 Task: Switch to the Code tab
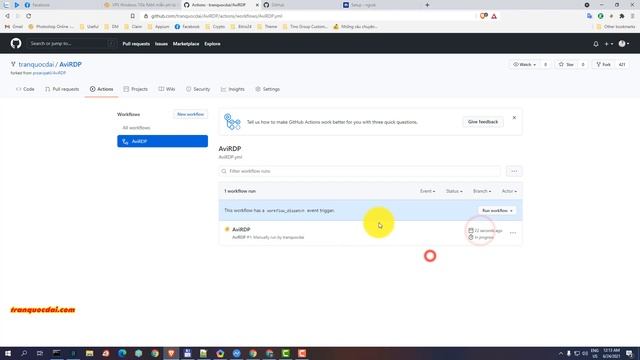tap(25, 89)
